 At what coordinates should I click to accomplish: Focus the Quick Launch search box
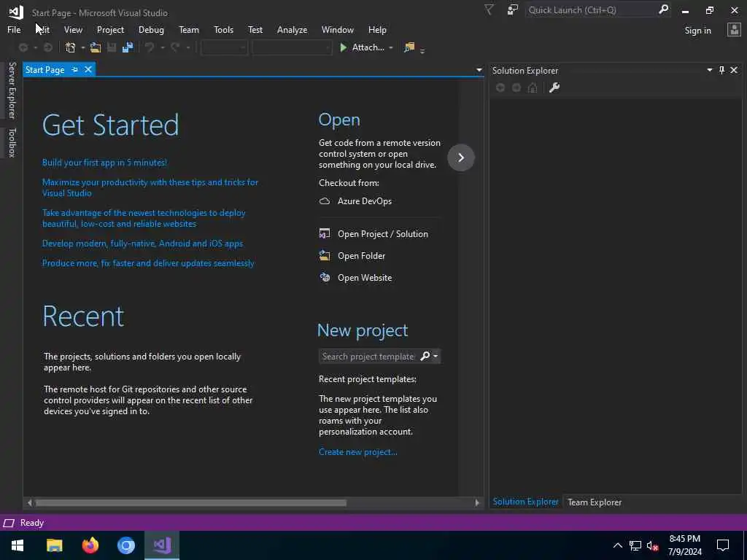pyautogui.click(x=591, y=10)
